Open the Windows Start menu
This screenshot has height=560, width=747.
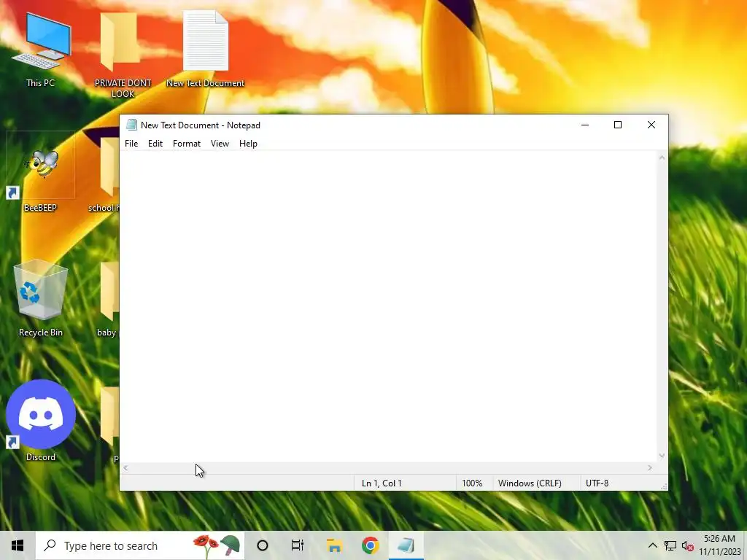pos(18,545)
